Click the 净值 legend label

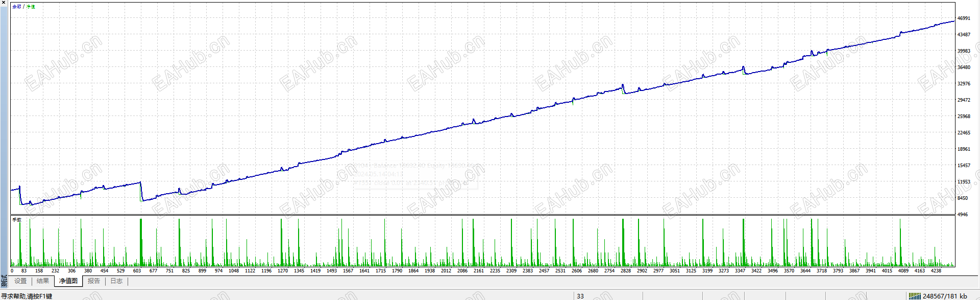coord(31,7)
